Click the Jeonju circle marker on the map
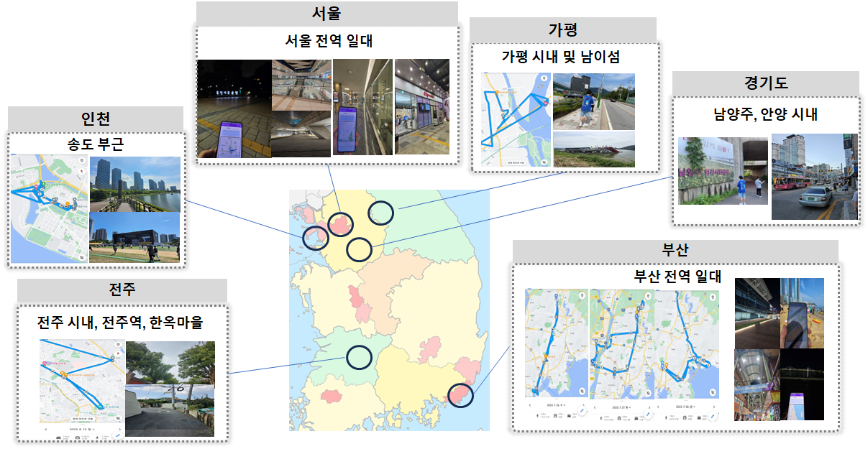868x449 pixels. coord(359,356)
